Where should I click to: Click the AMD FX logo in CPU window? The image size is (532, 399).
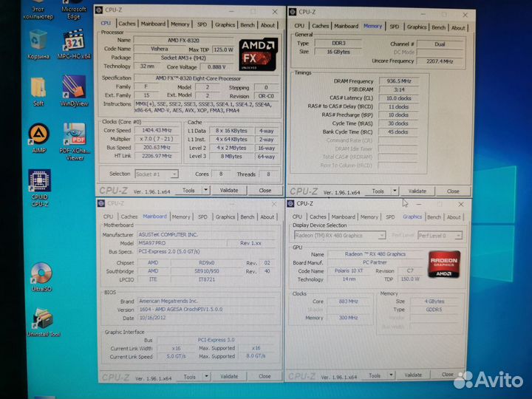(x=259, y=54)
